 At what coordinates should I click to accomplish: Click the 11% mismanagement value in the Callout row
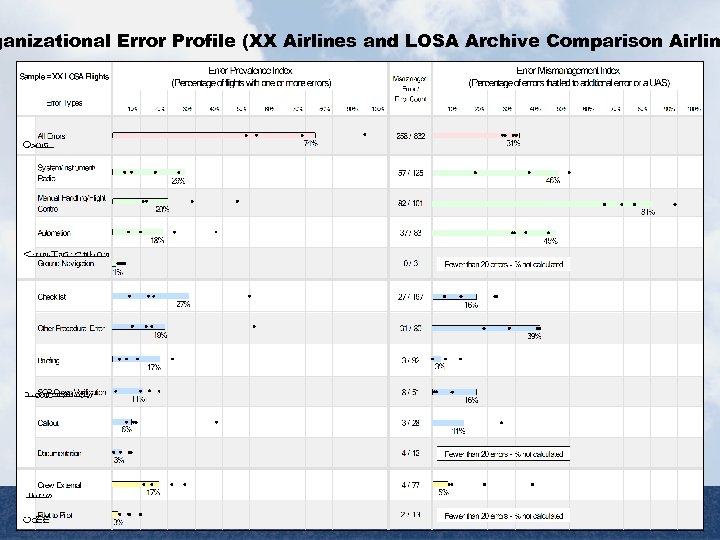tap(458, 431)
